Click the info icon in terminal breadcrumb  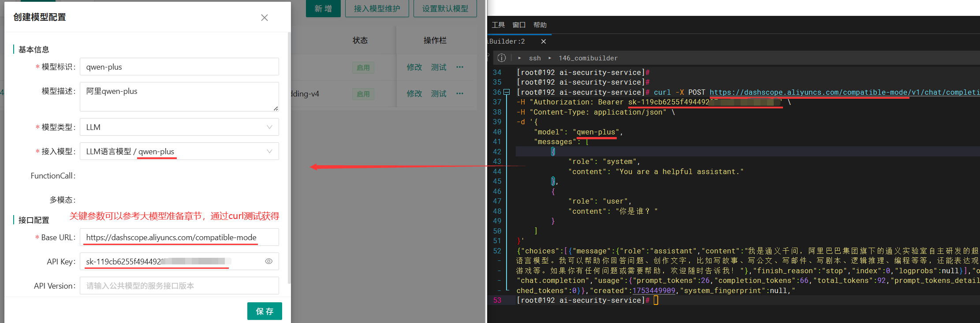pyautogui.click(x=501, y=58)
